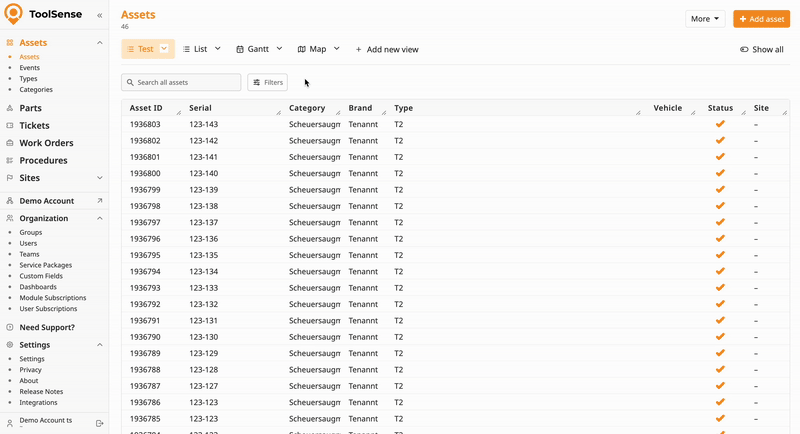This screenshot has height=434, width=800.
Task: Open Categories in the sidebar
Action: [x=36, y=90]
